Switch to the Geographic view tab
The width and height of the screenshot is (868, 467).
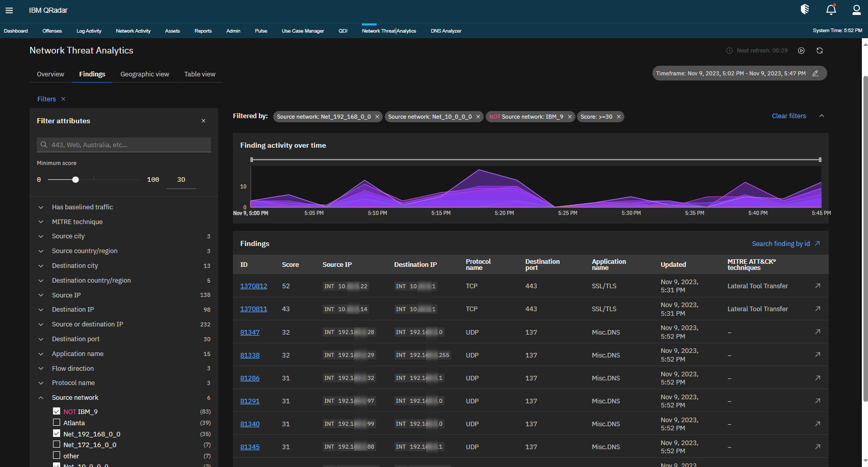[x=145, y=74]
